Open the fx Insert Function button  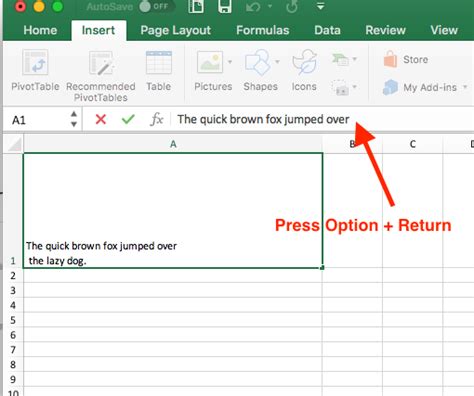point(157,119)
